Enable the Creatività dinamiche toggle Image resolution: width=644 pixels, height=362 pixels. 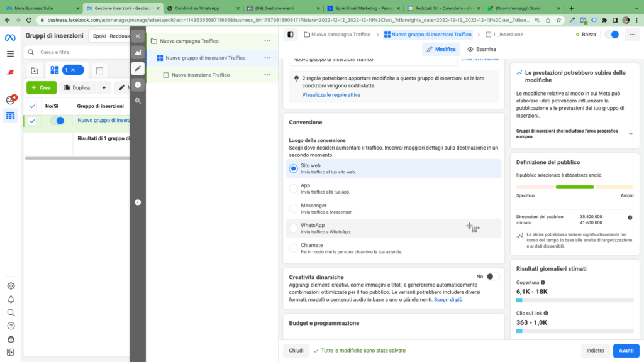[x=493, y=277]
